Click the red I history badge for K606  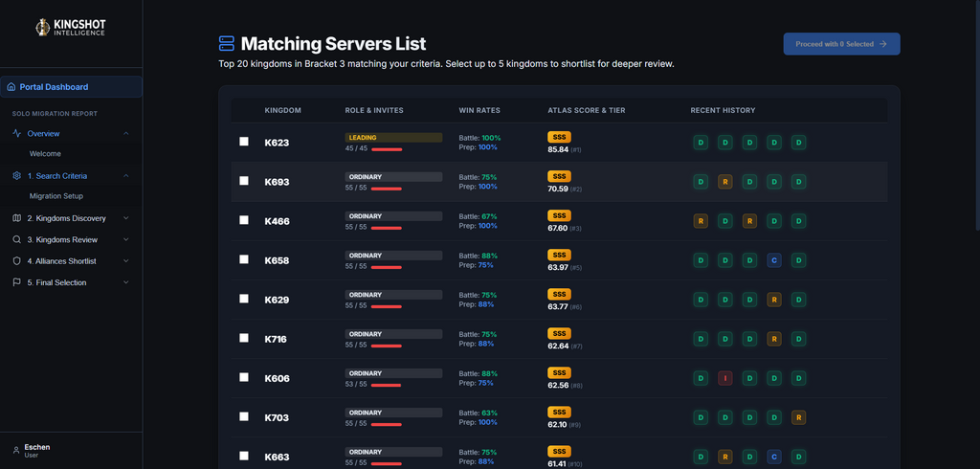(725, 378)
